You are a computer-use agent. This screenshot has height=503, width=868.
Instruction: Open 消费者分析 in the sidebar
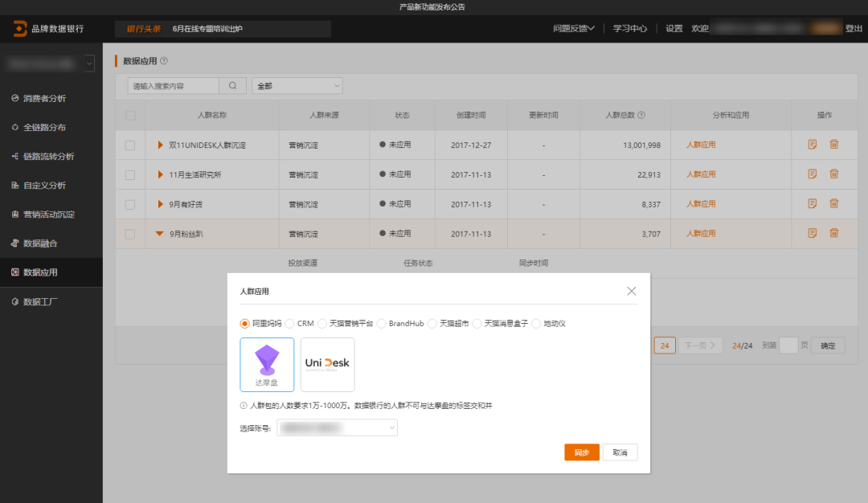click(44, 98)
